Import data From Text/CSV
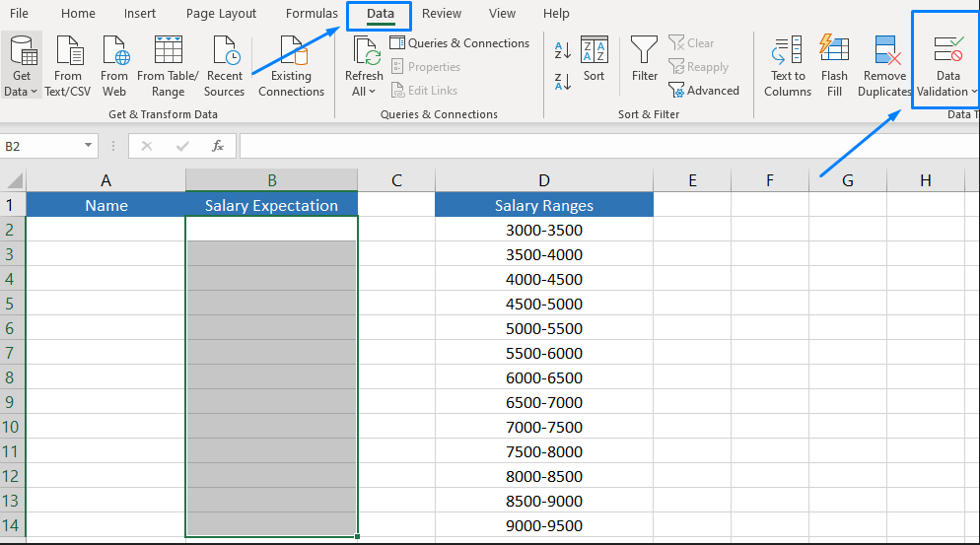 pos(67,66)
